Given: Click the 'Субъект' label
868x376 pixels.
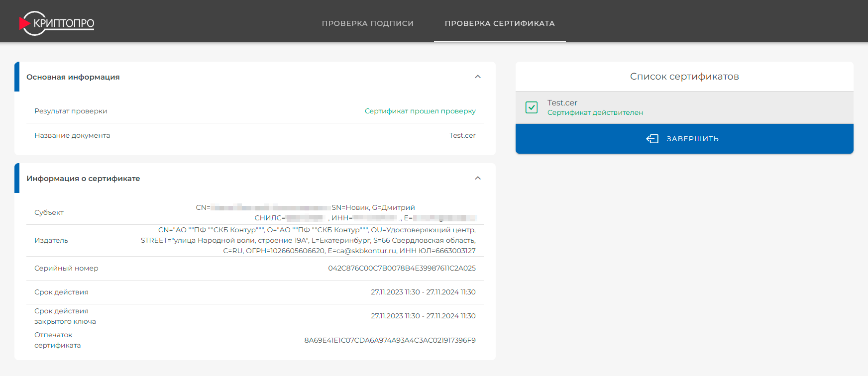Looking at the screenshot, I should click(49, 212).
